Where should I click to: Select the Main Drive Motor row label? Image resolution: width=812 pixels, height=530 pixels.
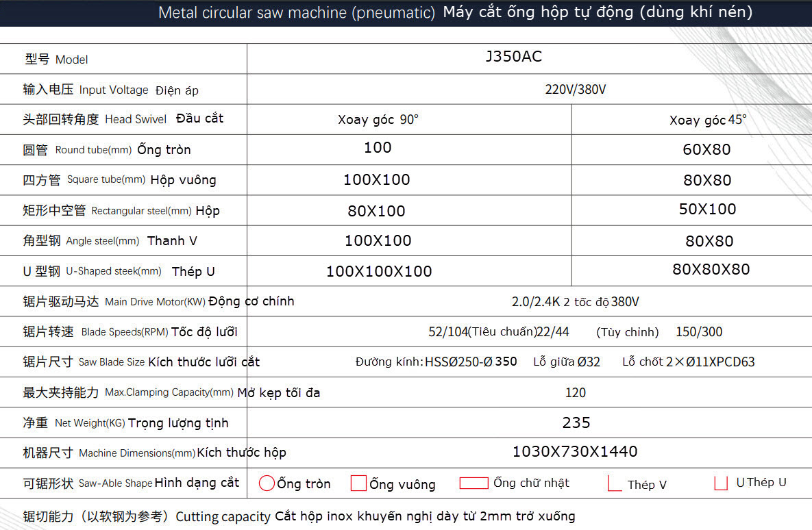(158, 301)
